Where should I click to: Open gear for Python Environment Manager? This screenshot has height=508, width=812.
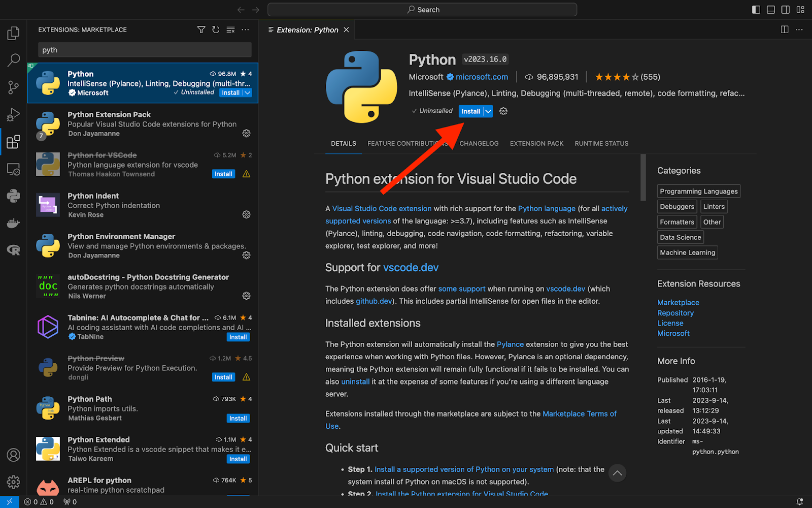246,255
